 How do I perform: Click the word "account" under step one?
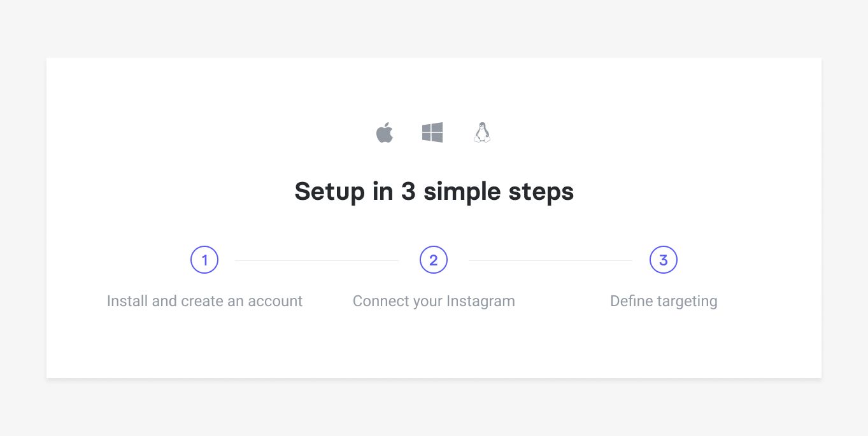(x=275, y=301)
